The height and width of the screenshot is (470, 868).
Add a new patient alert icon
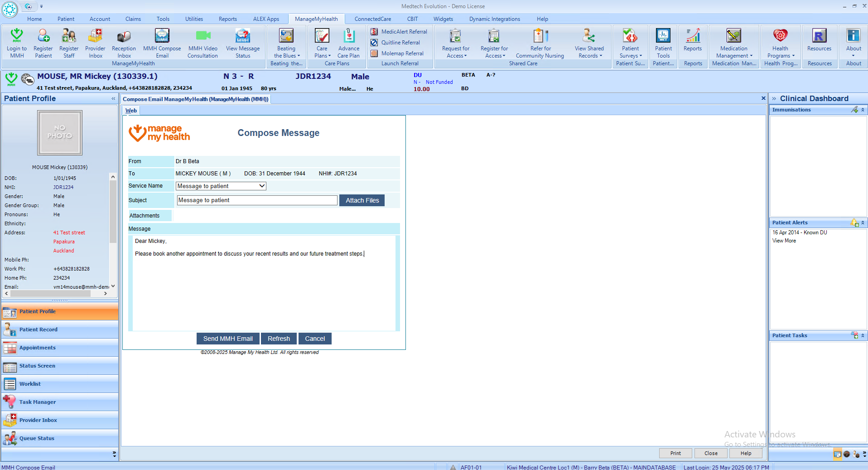tap(854, 223)
